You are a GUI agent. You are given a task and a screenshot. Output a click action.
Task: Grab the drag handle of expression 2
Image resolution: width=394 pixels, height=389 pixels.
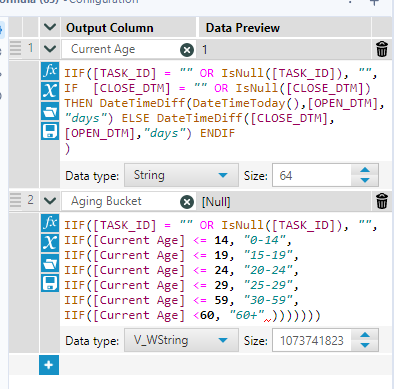(15, 200)
